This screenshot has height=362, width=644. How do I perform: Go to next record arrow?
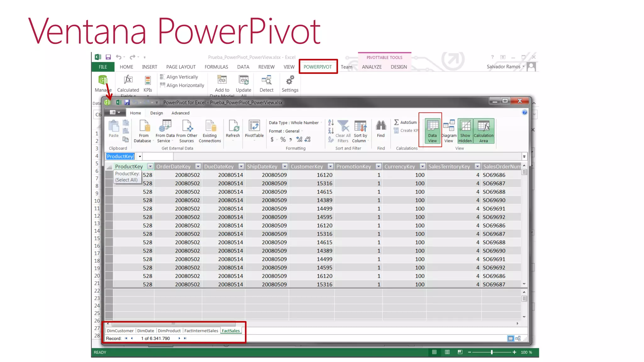click(x=179, y=338)
